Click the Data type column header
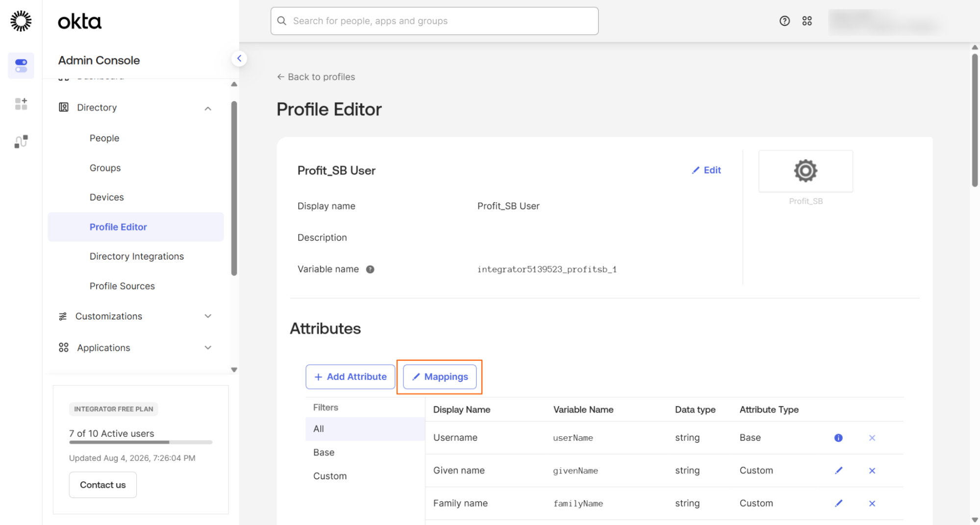The width and height of the screenshot is (980, 525). click(x=695, y=410)
